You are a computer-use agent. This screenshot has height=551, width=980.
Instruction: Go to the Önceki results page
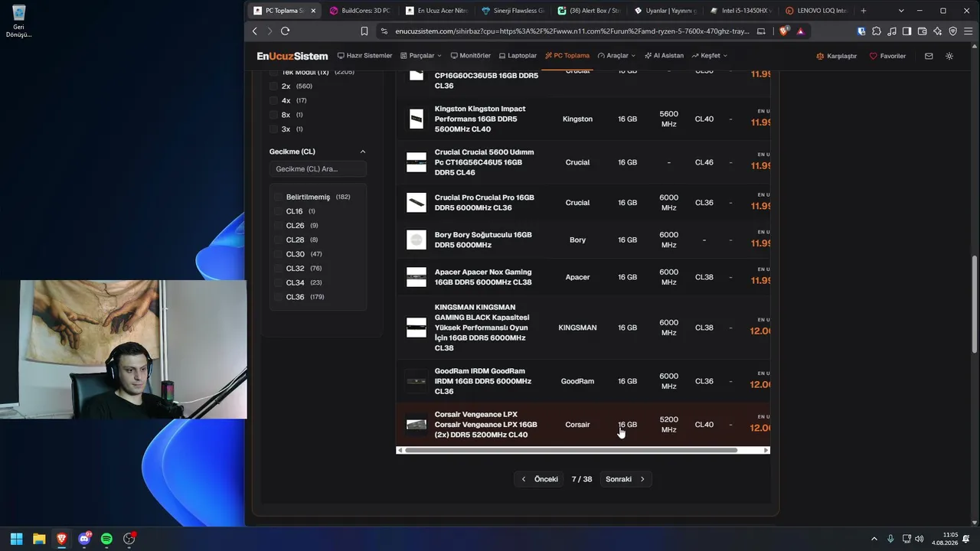pyautogui.click(x=540, y=479)
